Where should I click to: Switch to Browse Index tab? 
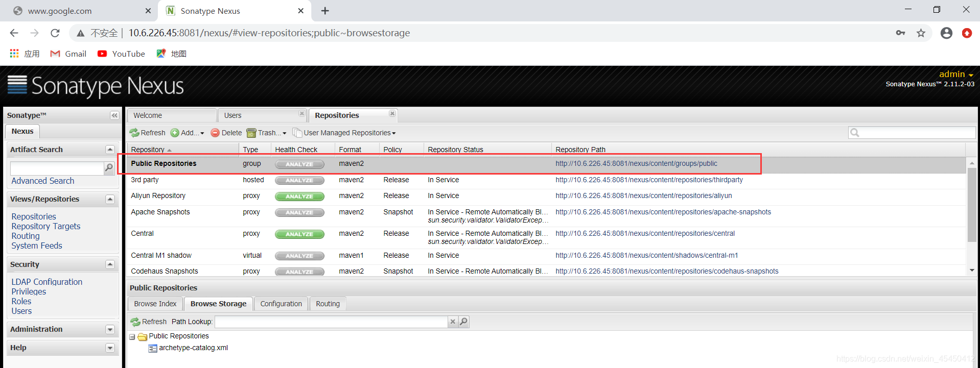tap(155, 304)
